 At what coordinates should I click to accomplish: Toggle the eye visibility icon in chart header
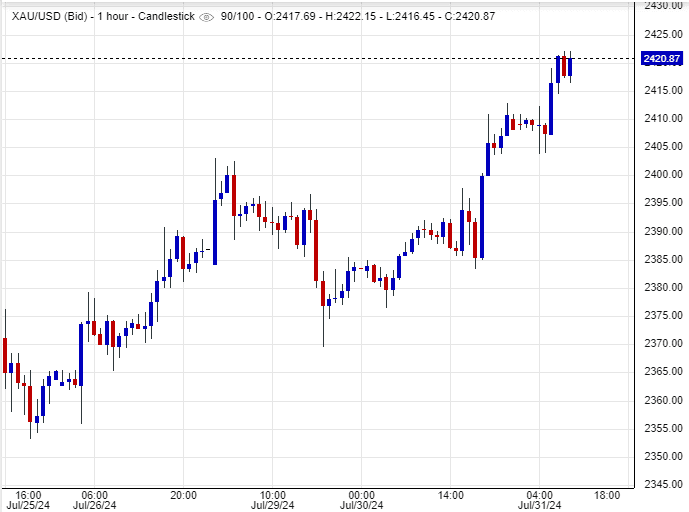tap(207, 17)
